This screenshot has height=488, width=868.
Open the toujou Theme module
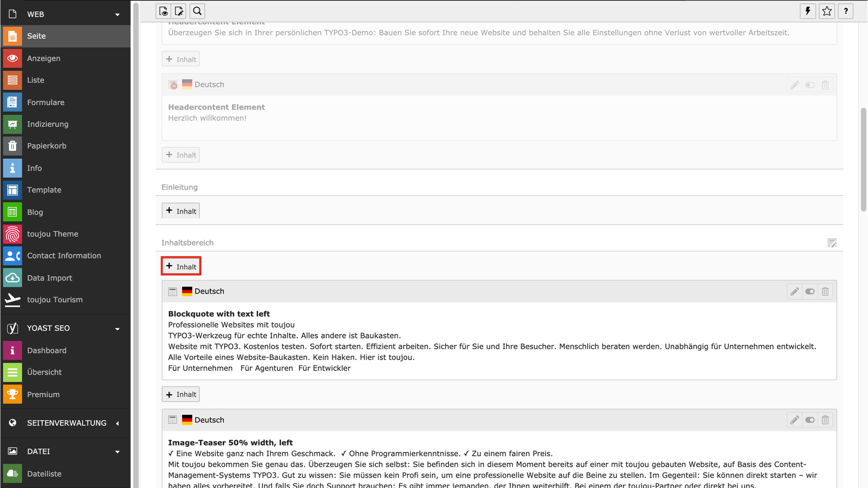[x=52, y=234]
